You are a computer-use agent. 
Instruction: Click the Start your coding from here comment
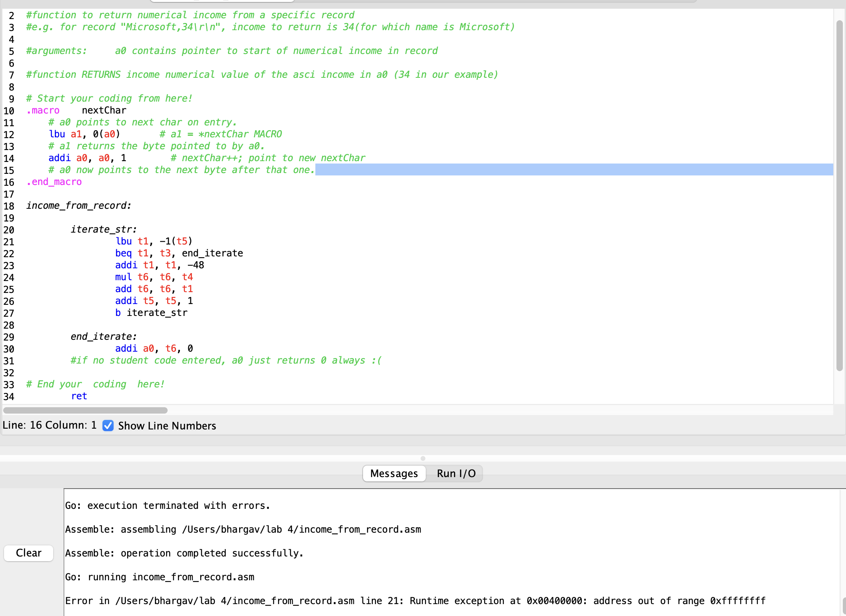[109, 98]
